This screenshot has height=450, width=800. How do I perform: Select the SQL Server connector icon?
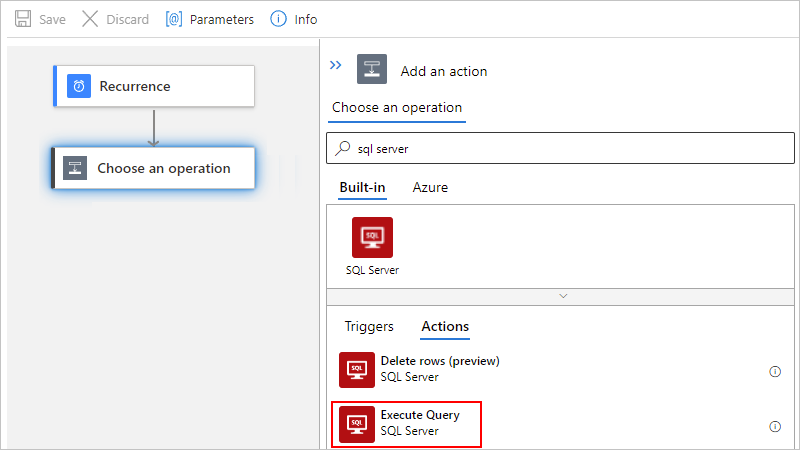pyautogui.click(x=372, y=238)
